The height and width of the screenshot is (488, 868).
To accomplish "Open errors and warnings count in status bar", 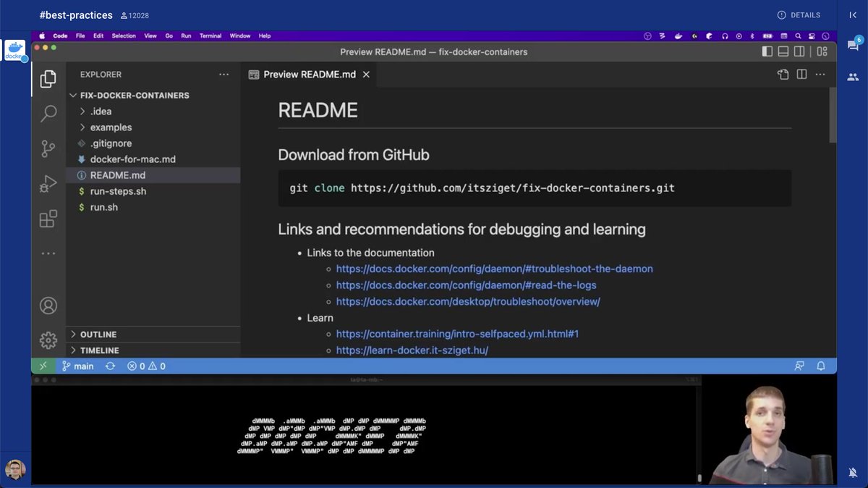I will click(146, 366).
